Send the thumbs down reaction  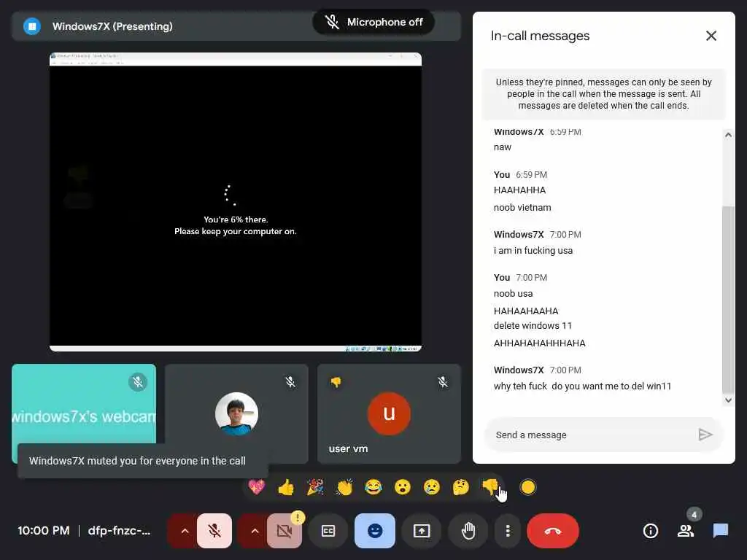pos(489,487)
